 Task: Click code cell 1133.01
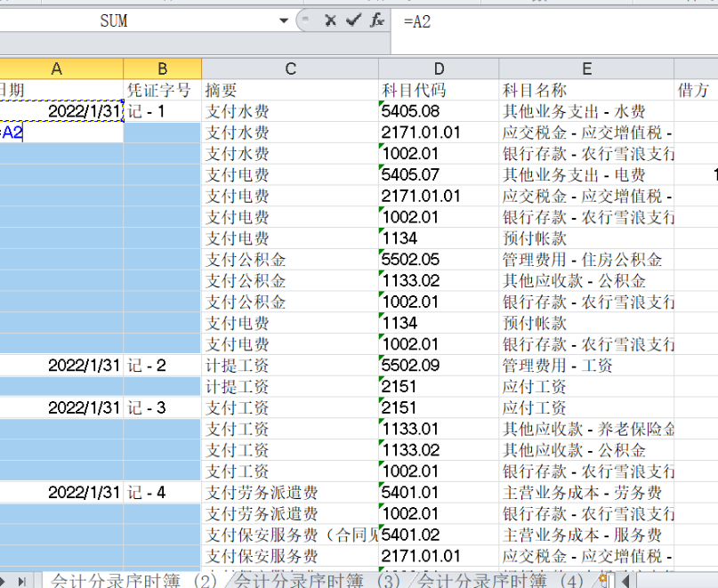tap(439, 429)
